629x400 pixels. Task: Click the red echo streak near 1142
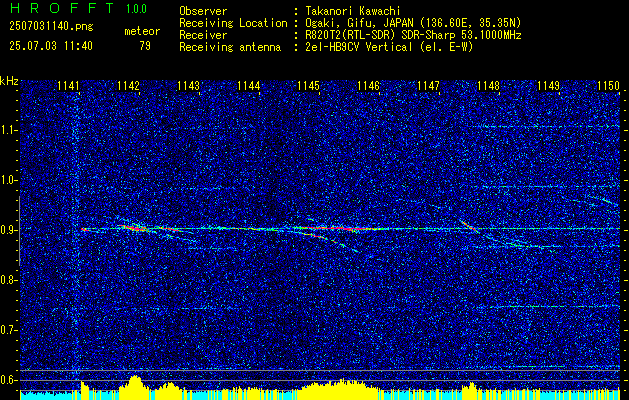point(134,228)
